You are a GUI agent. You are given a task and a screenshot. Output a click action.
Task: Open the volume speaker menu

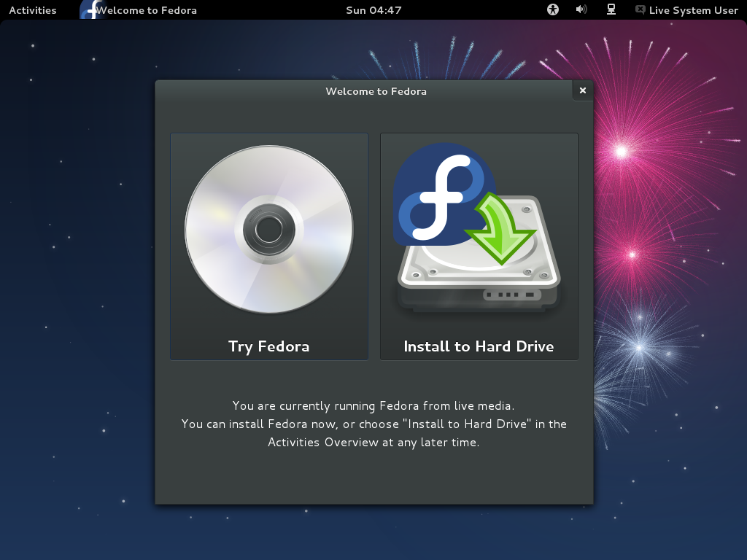(x=581, y=10)
